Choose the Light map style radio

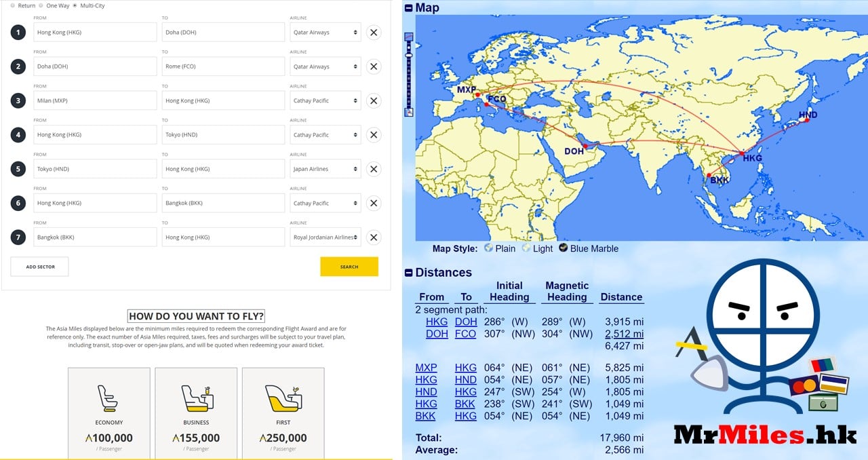526,248
